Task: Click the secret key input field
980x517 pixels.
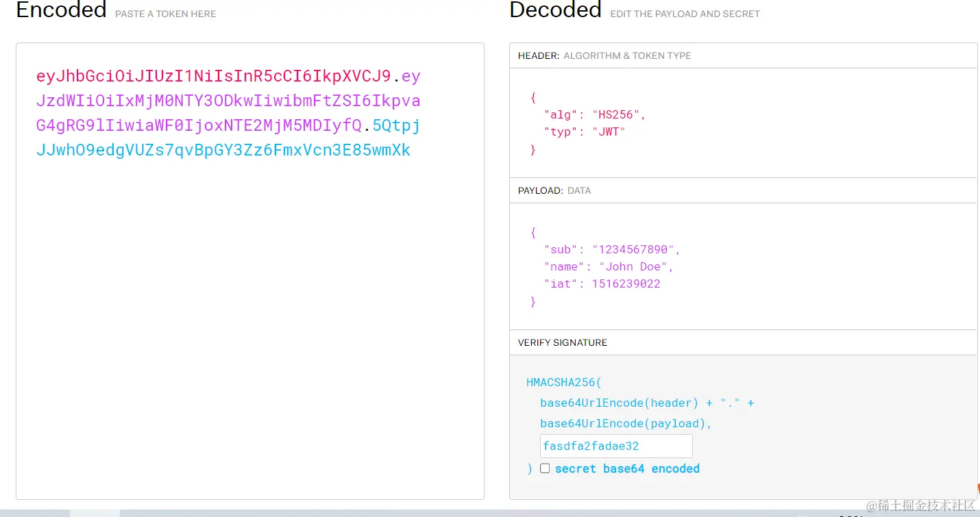Action: (615, 446)
